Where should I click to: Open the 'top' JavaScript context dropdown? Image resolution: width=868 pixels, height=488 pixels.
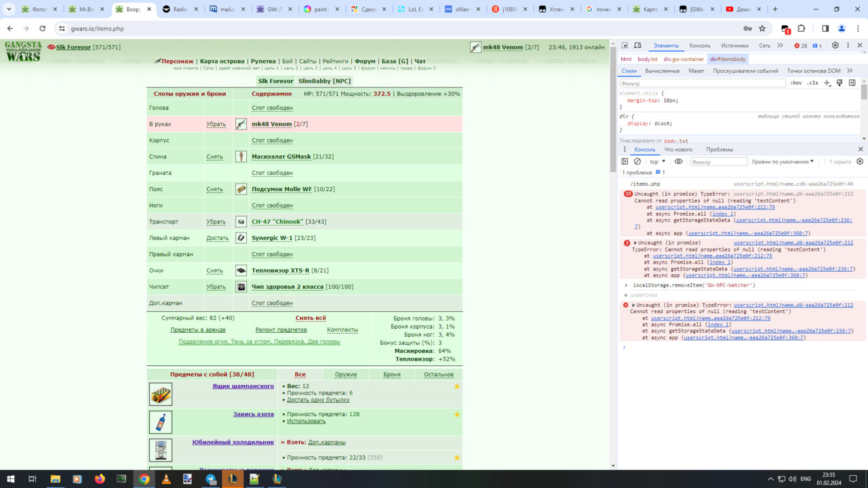(657, 161)
